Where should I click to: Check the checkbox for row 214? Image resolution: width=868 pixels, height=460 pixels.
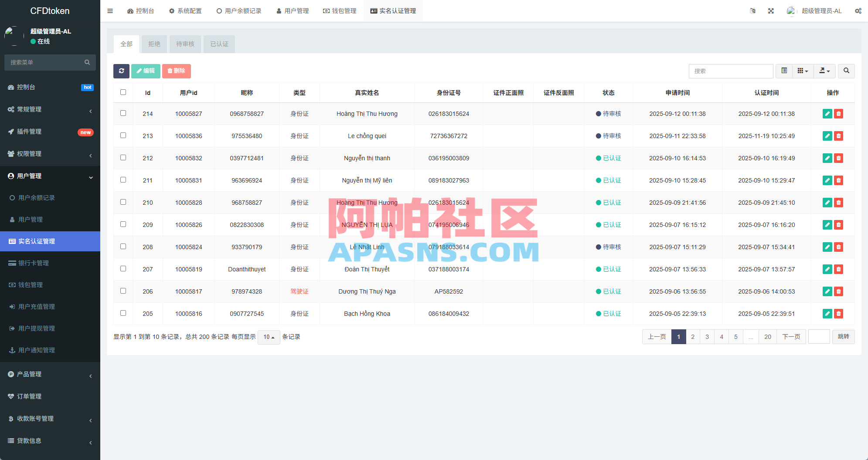tap(123, 113)
